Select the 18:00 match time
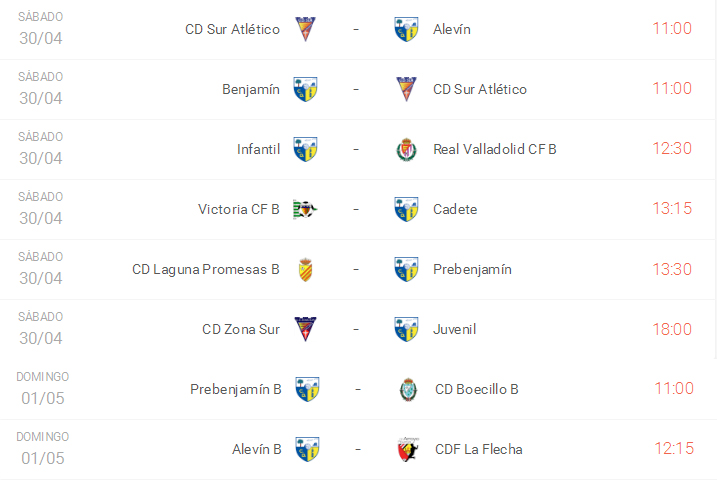717x480 pixels. (x=672, y=328)
